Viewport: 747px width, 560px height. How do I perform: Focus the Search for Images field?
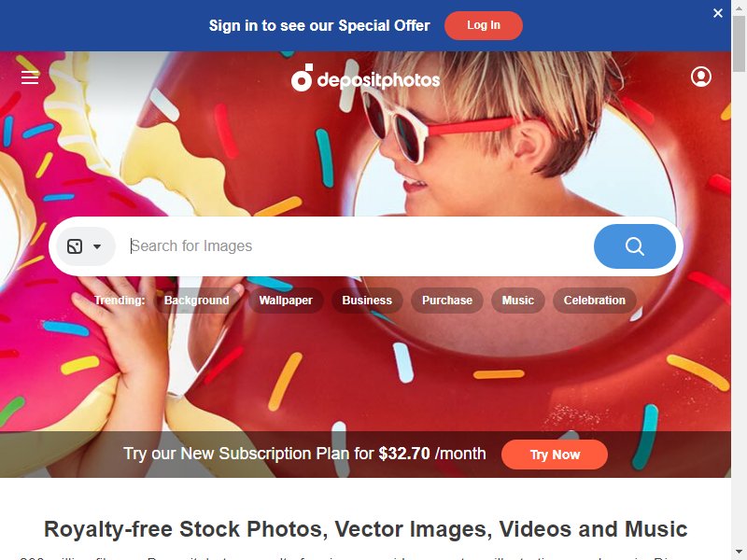(x=358, y=246)
